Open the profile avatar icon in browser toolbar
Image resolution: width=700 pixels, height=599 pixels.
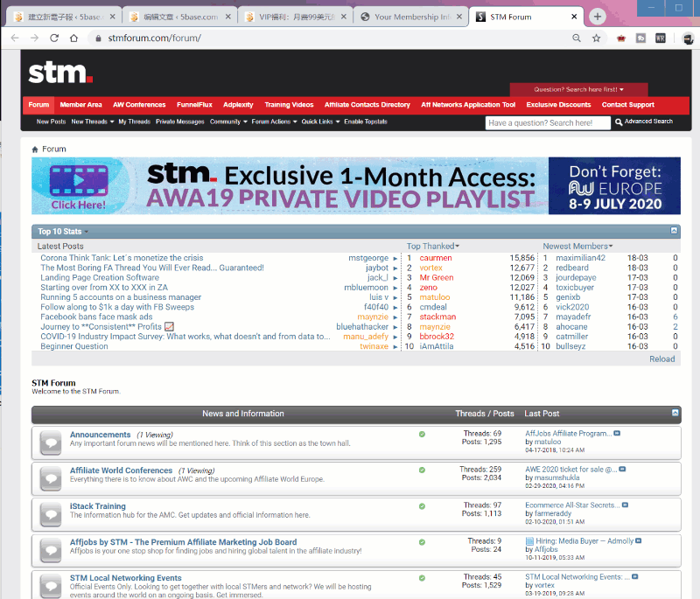pos(688,38)
